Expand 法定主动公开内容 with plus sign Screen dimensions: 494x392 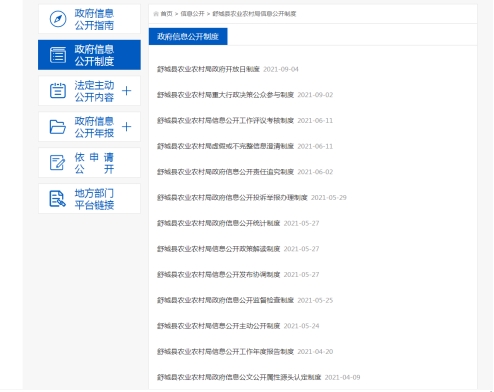[x=126, y=91]
